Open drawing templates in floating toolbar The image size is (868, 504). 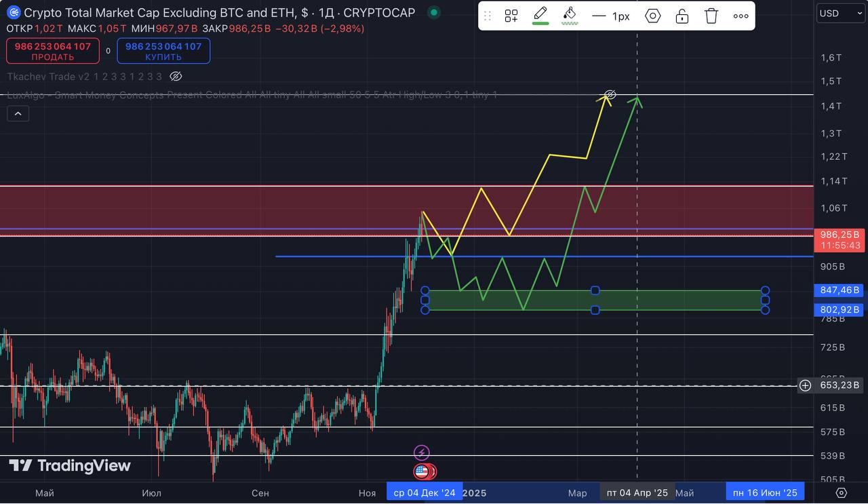point(511,16)
